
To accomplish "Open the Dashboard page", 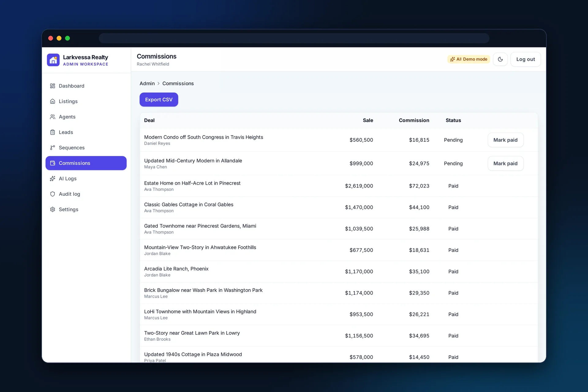I will (x=86, y=86).
